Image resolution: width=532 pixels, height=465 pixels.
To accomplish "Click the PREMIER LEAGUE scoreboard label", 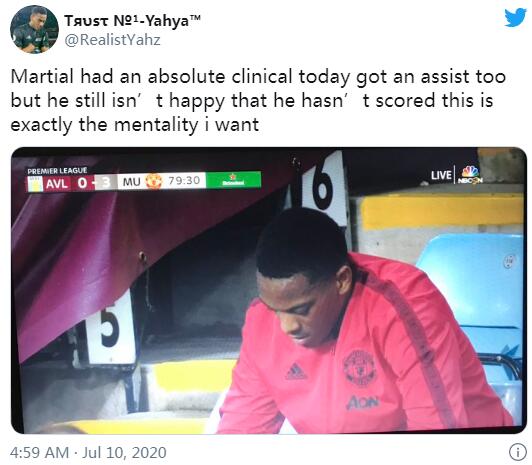I will (x=57, y=170).
